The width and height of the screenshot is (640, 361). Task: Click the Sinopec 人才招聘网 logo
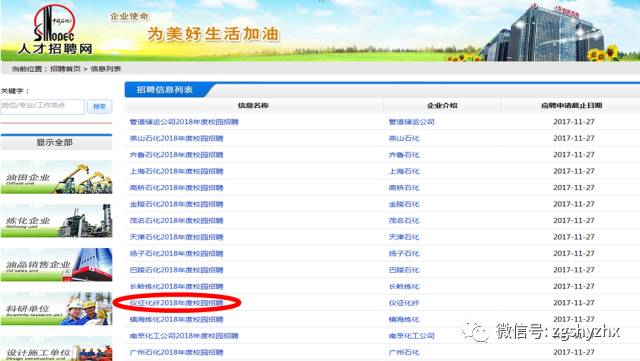(55, 31)
